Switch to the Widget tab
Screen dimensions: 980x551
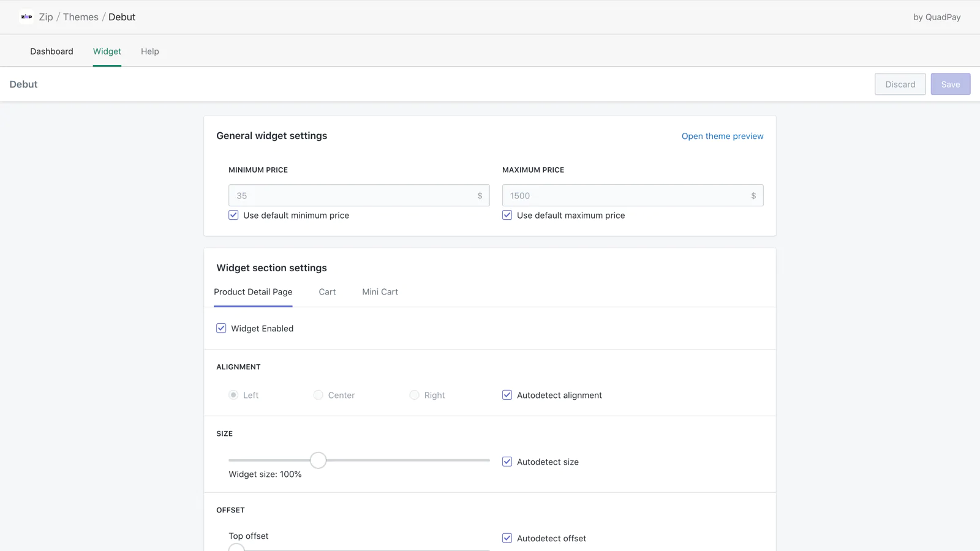(107, 51)
